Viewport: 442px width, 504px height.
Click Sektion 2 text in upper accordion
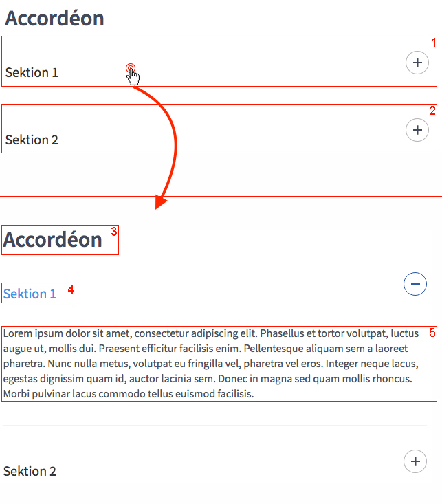point(32,140)
